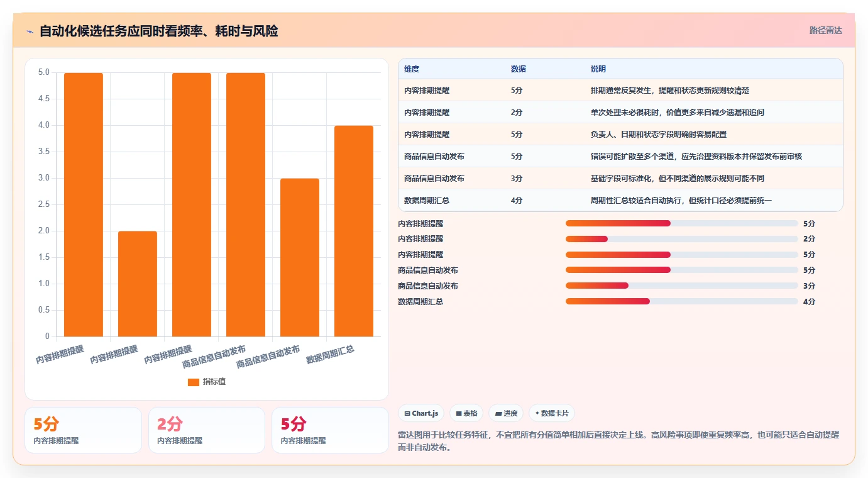Screen dimensions: 868x478
Task: Open the orange 5分 data card
Action: click(83, 430)
